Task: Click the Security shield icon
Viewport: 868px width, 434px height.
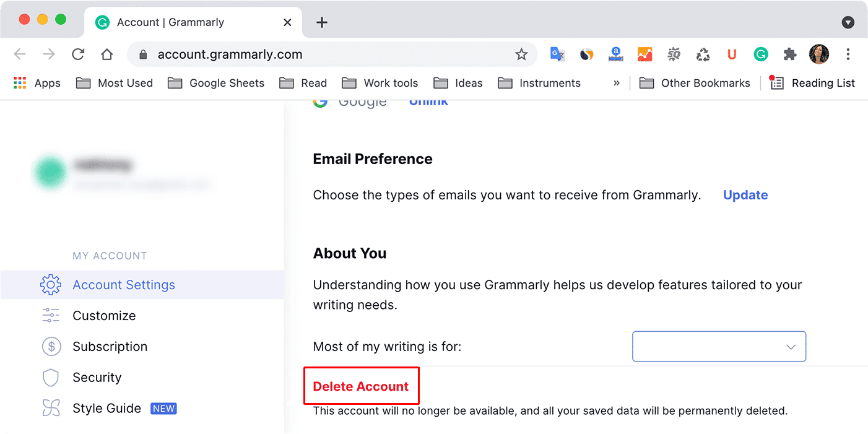Action: [x=51, y=378]
